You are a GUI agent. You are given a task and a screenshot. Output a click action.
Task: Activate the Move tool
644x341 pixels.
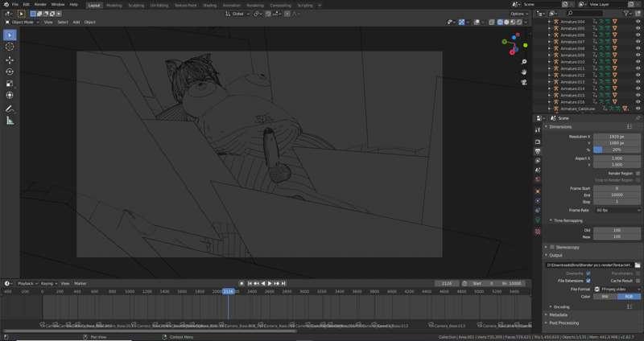tap(10, 60)
